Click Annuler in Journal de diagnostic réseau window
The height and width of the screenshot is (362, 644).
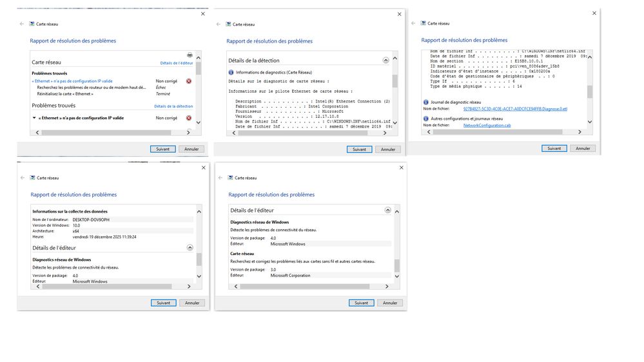[583, 148]
